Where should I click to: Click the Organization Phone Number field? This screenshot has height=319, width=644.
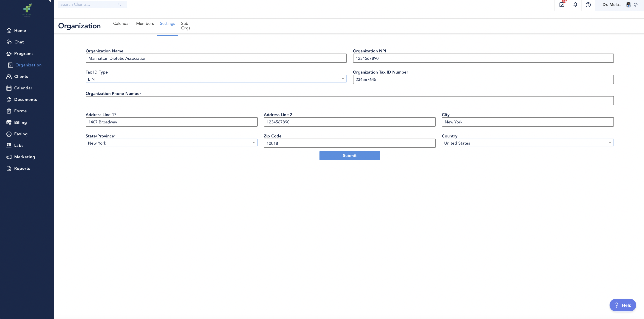tap(350, 101)
